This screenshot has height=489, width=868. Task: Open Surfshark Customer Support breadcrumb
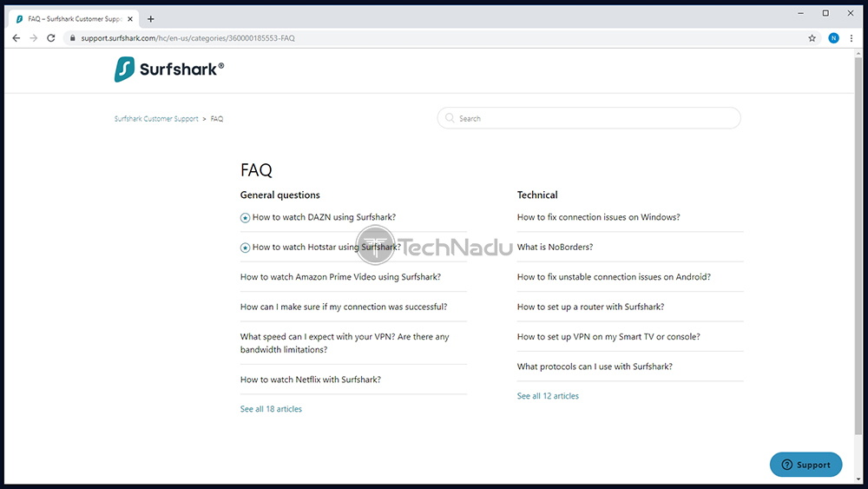pyautogui.click(x=156, y=118)
